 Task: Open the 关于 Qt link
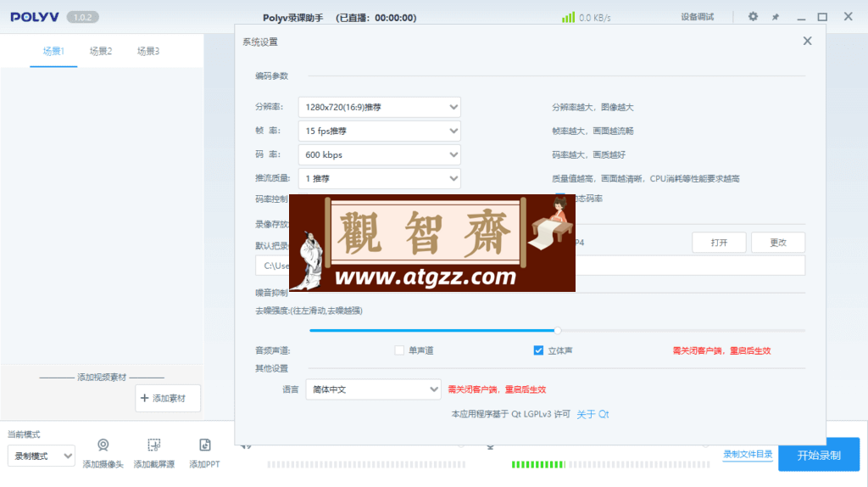click(x=593, y=414)
